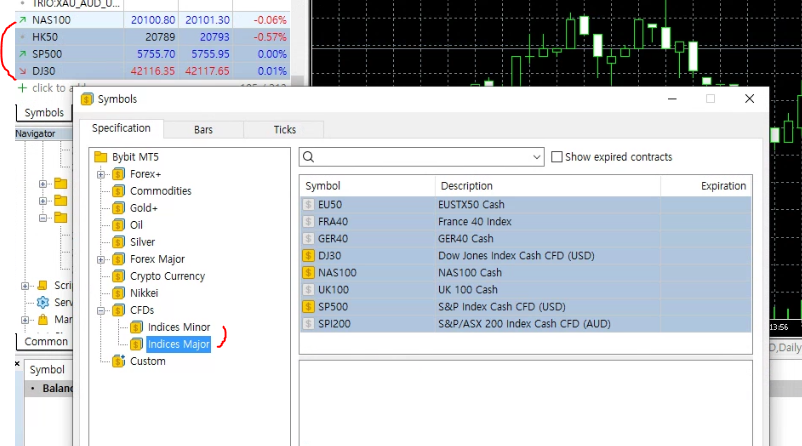Select the HK50 row in Market Watch

153,37
